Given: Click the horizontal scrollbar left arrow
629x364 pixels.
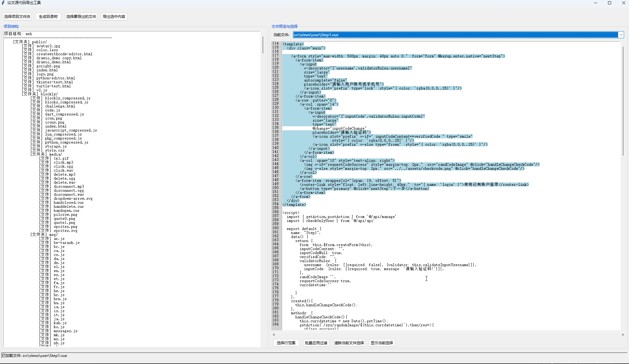Looking at the screenshot, I should click(273, 334).
